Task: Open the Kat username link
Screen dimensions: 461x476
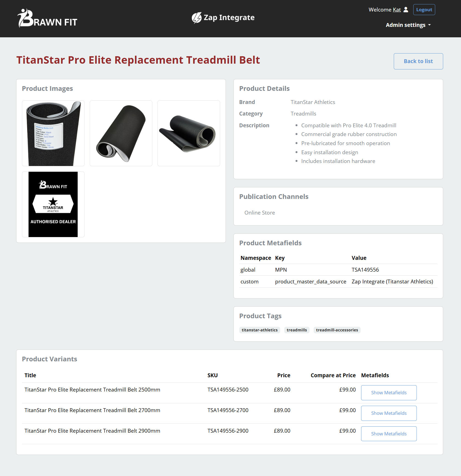Action: tap(397, 10)
